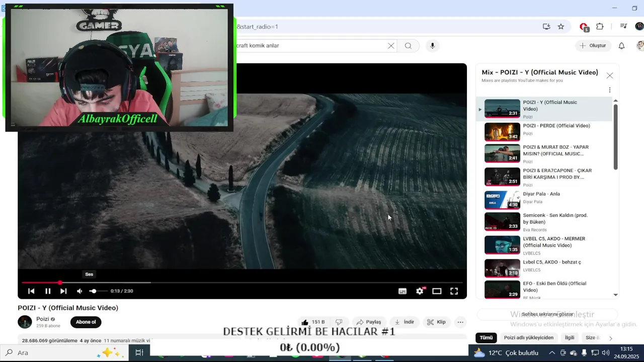Play POIZI & ERA7CAPONE - ÇIKAR BİRİ KARŞIMA
644x362 pixels.
544,177
